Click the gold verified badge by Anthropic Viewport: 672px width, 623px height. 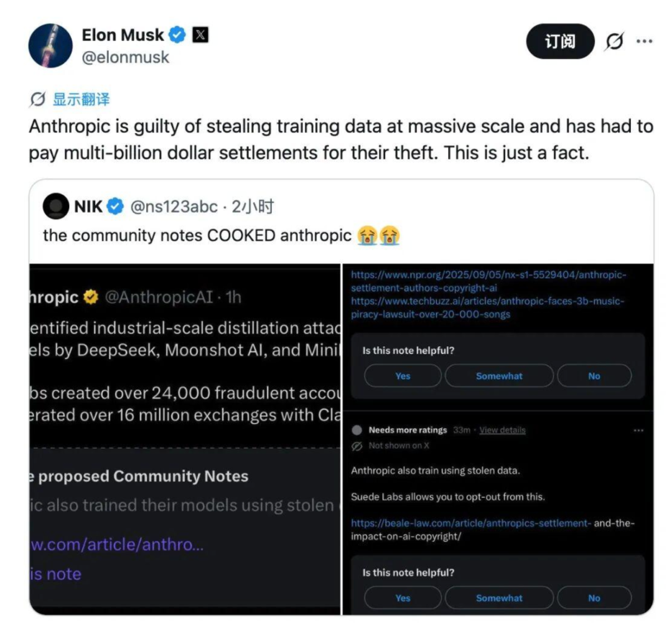pyautogui.click(x=91, y=298)
